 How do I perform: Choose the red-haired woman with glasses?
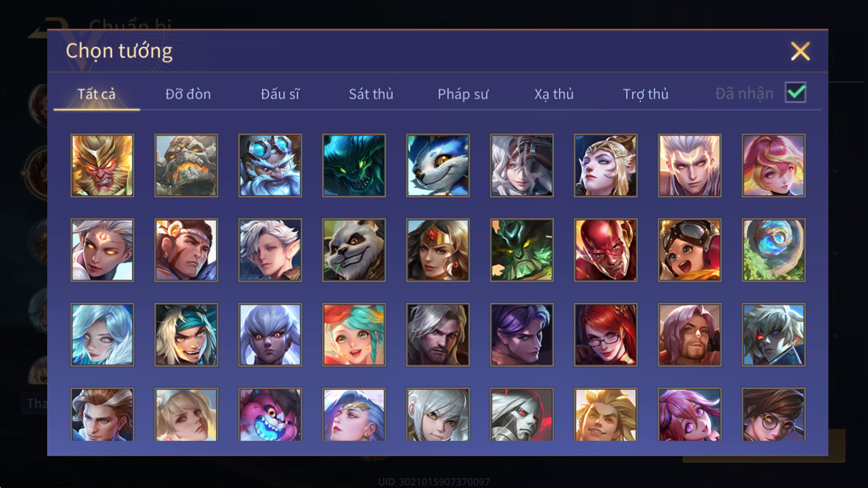tap(606, 335)
